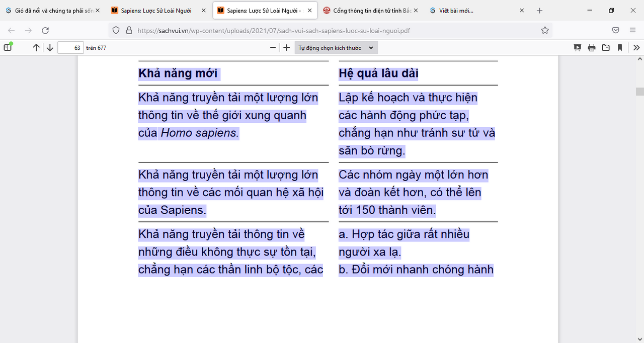This screenshot has height=343, width=644.
Task: Open the 'Tự động chọn kích thước' zoom dropdown
Action: tap(336, 48)
